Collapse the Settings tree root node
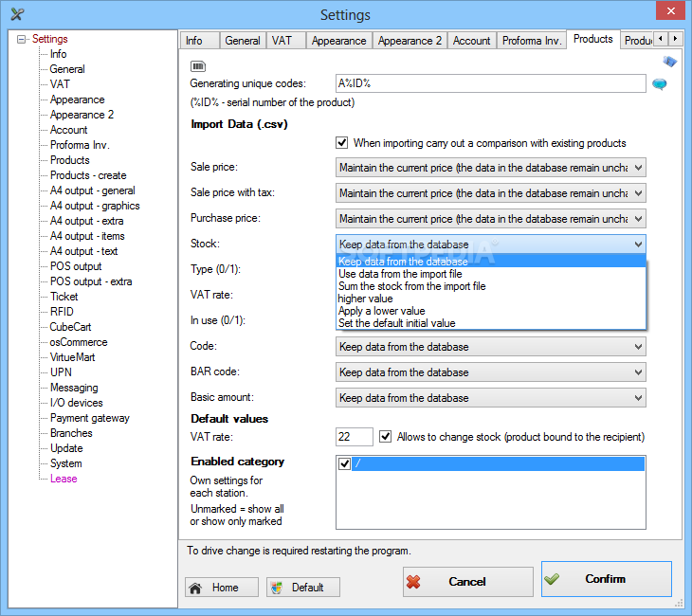 (21, 39)
